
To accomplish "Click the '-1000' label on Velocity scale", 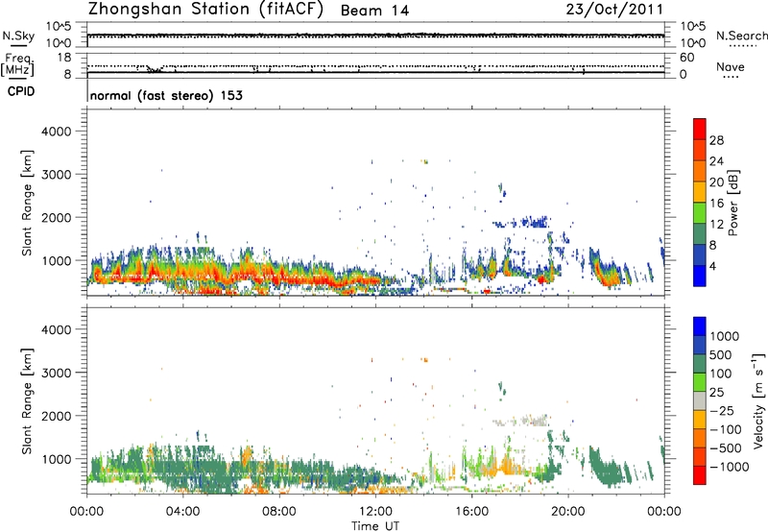I will [729, 467].
